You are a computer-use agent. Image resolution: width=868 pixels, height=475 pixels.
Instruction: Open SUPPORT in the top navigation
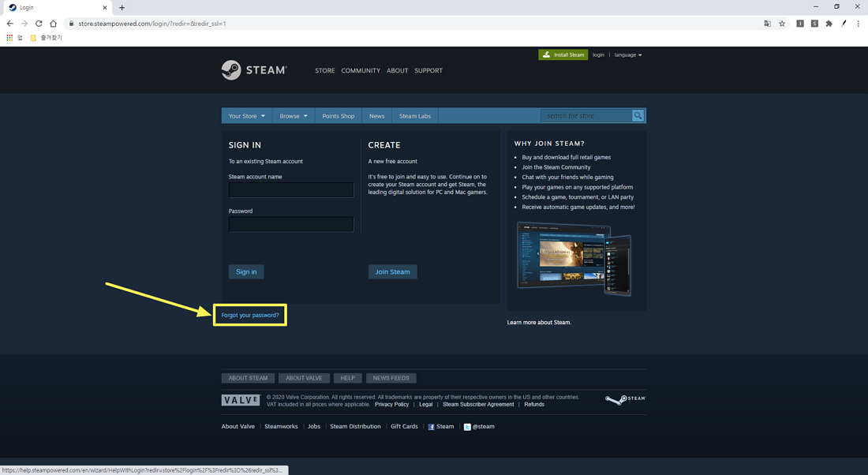(x=428, y=70)
